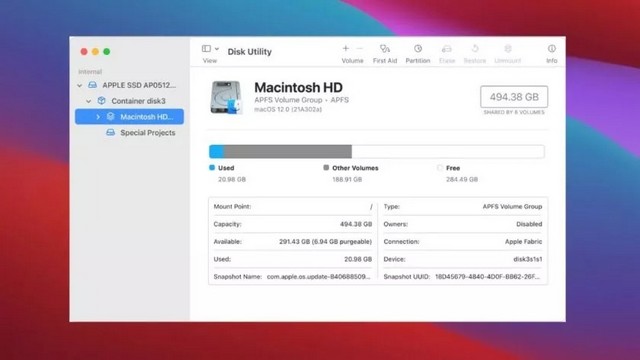The width and height of the screenshot is (640, 360).
Task: Click the gray Other Volumes legend square
Action: coord(326,167)
